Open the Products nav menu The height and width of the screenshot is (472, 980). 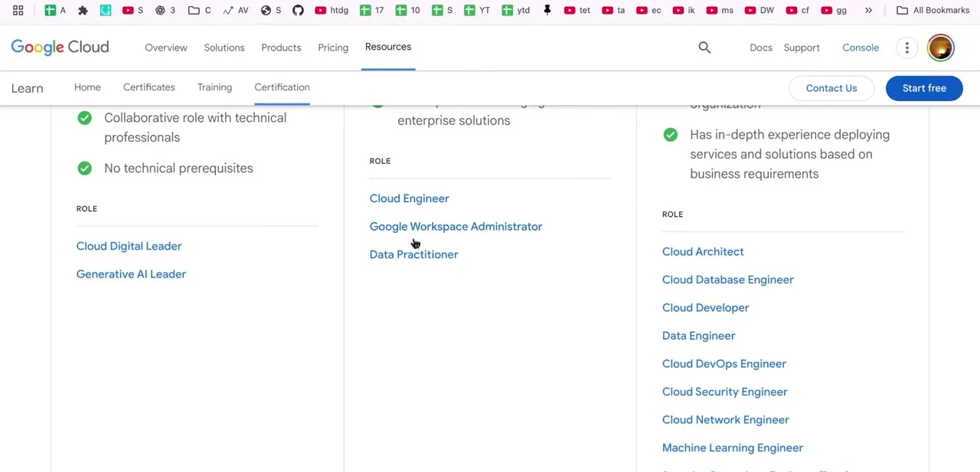[281, 48]
